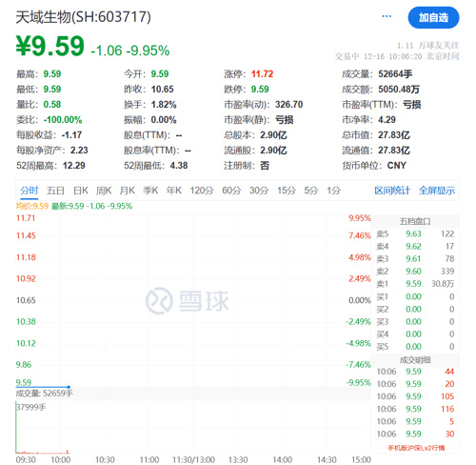Image resolution: width=476 pixels, height=465 pixels.
Task: Choose the 15分 chart tab
Action: [287, 191]
